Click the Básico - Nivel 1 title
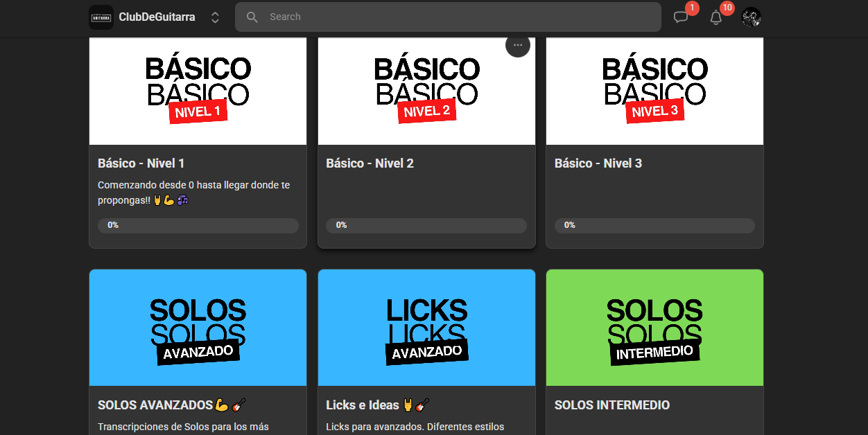Screen dimensions: 868x435 click(x=141, y=163)
